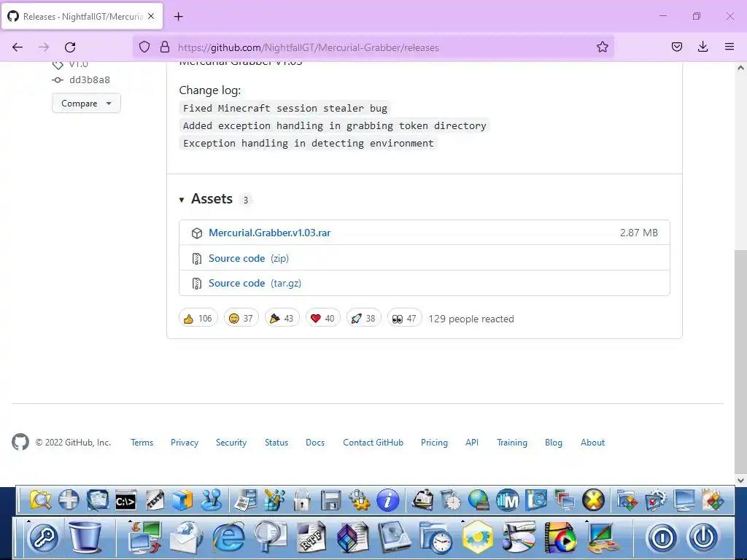Toggle the thumbs up reaction 106
Viewport: 747px width, 560px height.
pos(198,318)
